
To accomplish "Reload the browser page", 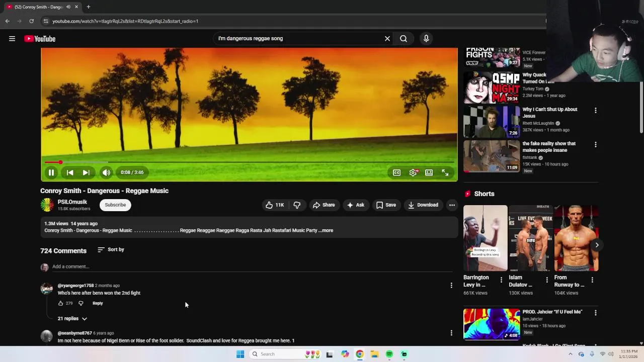I will [x=31, y=21].
